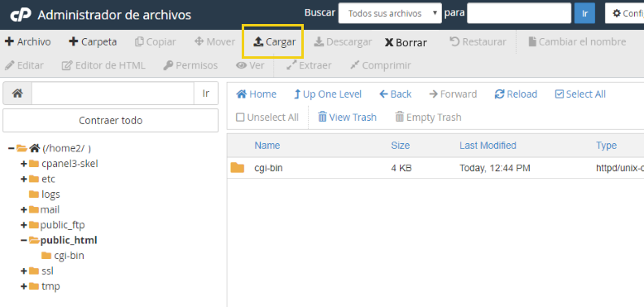This screenshot has height=307, width=644.
Task: Sort by Last Modified column
Action: [488, 146]
